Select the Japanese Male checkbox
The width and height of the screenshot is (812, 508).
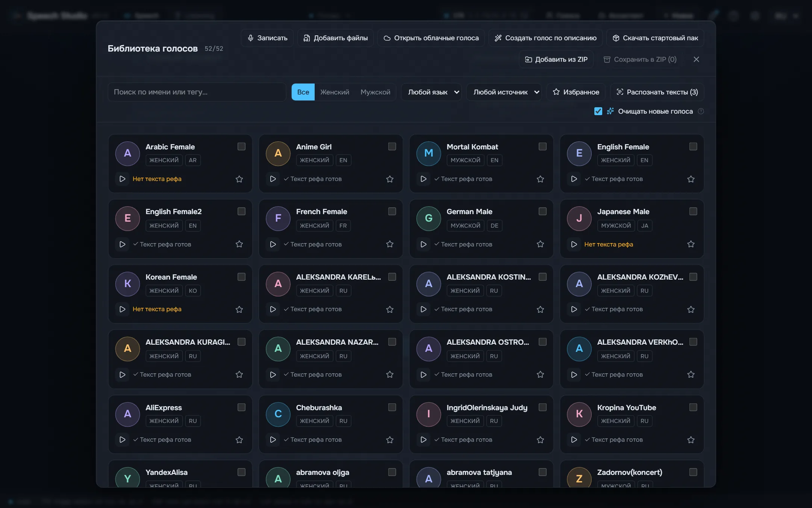693,211
